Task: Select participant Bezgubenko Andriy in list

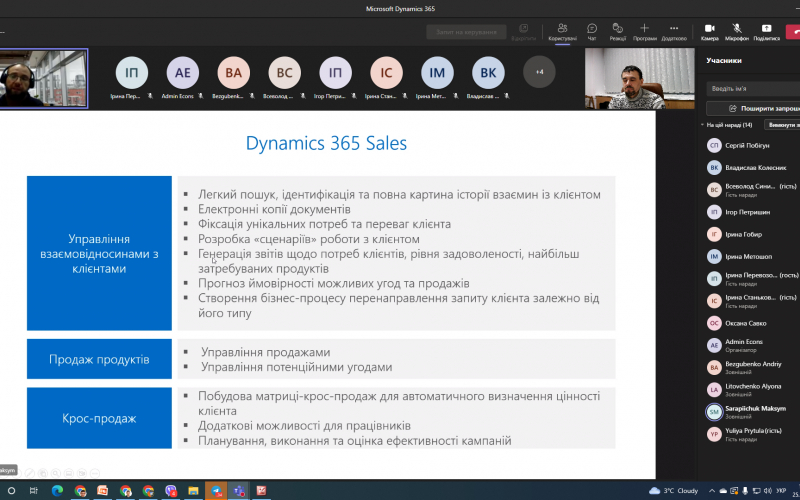Action: [x=753, y=367]
